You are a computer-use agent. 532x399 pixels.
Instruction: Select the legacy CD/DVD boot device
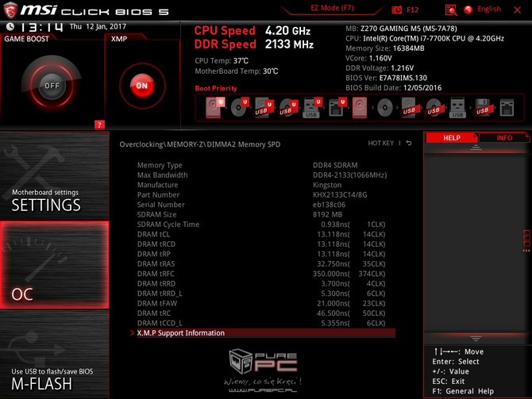coord(385,108)
